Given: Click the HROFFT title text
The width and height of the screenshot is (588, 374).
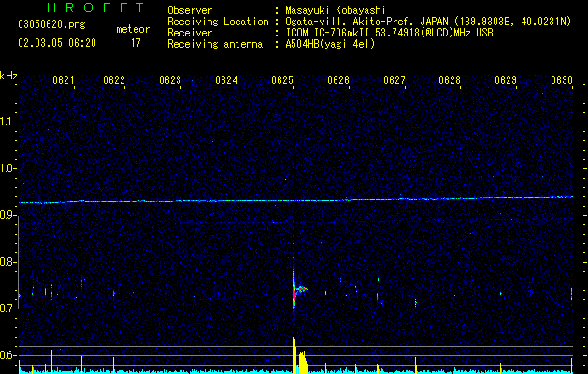Looking at the screenshot, I should click(x=95, y=7).
